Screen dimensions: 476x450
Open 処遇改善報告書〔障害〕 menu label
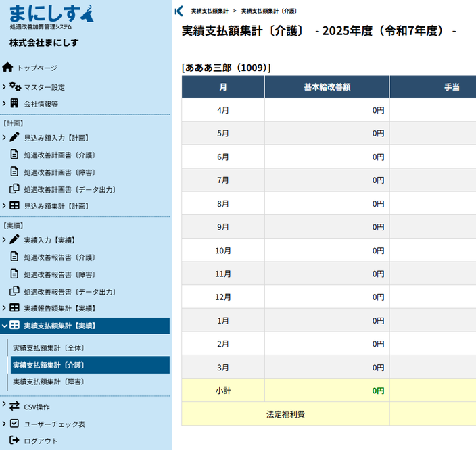point(59,274)
